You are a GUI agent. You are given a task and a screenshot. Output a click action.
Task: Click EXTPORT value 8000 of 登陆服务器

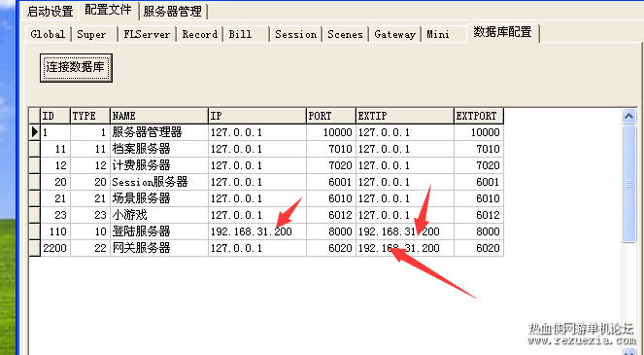479,231
